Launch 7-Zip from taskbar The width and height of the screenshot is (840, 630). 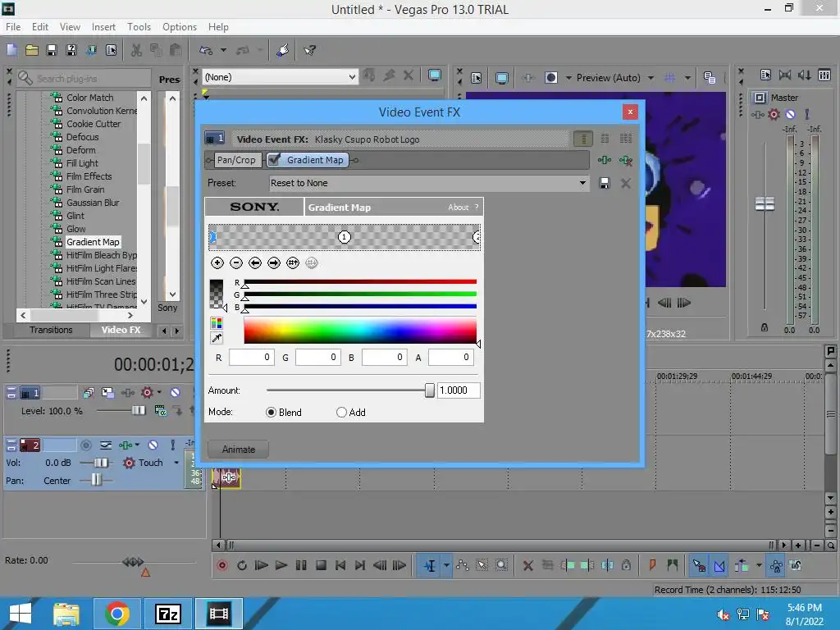click(x=168, y=614)
